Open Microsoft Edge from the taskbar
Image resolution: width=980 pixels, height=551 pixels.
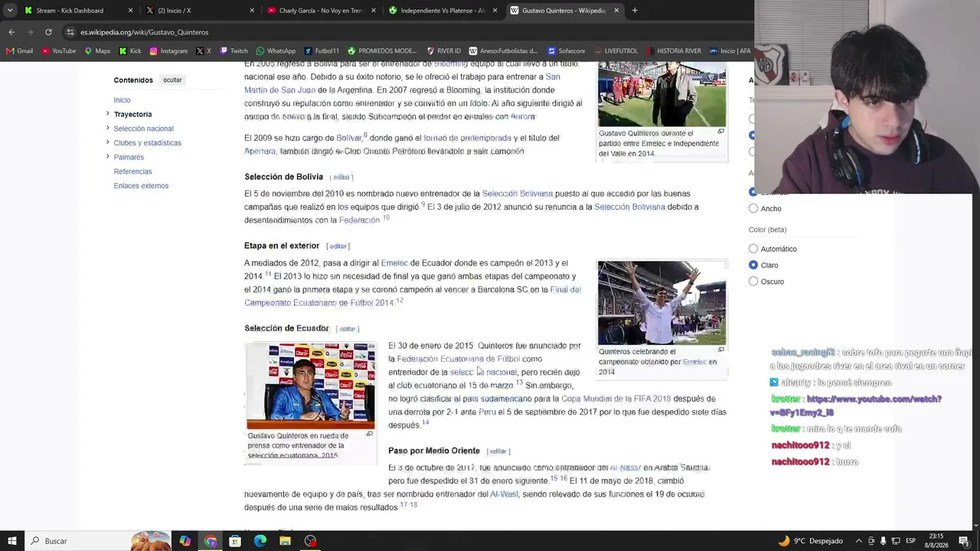click(x=260, y=541)
